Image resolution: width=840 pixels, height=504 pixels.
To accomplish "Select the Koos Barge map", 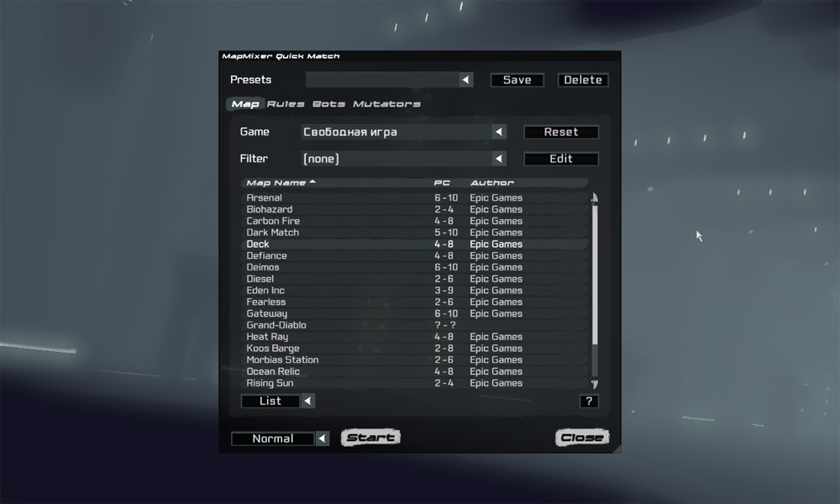I will click(x=415, y=348).
